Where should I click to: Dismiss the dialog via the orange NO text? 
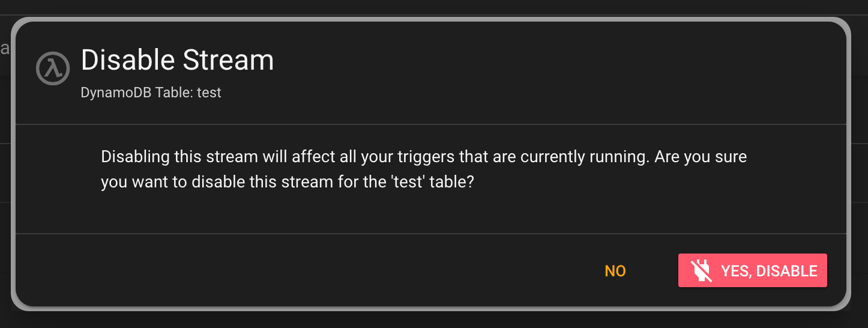(615, 271)
